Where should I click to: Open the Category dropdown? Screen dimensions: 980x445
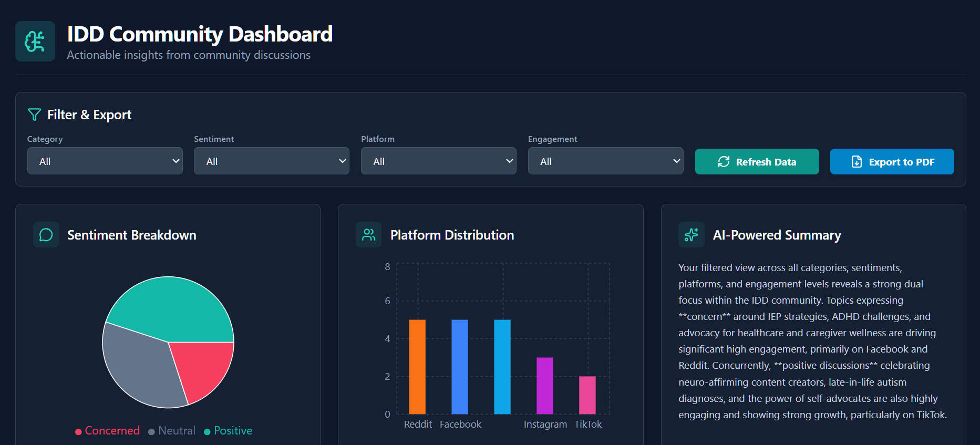pyautogui.click(x=105, y=161)
